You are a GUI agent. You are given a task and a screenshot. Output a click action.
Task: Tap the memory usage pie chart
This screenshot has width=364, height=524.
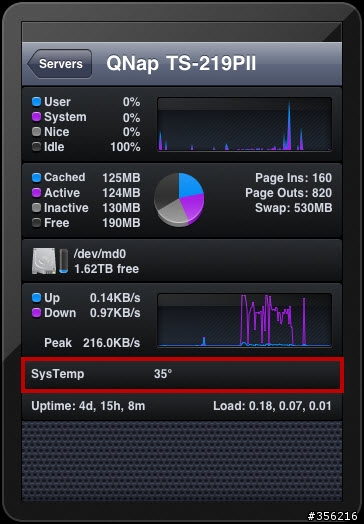179,200
